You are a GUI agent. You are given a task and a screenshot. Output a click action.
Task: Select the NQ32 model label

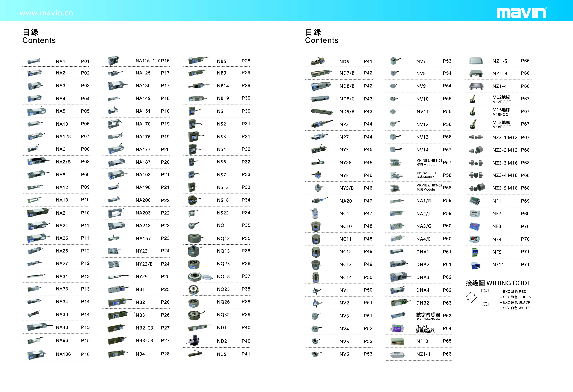tap(223, 315)
